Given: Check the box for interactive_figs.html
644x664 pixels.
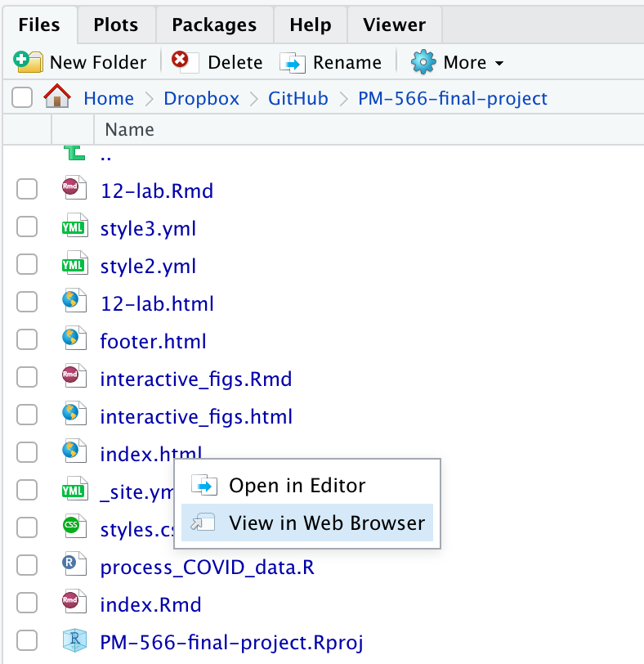Looking at the screenshot, I should click(27, 415).
